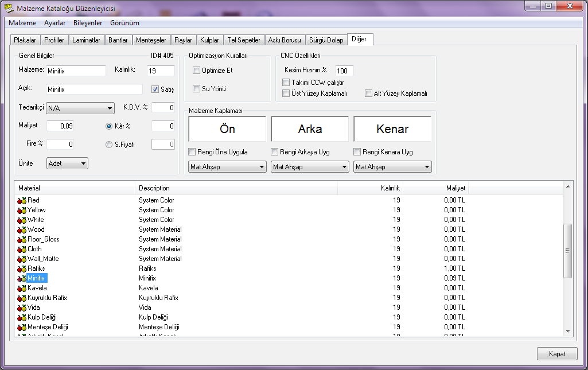Switch to the Kulplar tab
This screenshot has width=588, height=370.
tap(209, 40)
